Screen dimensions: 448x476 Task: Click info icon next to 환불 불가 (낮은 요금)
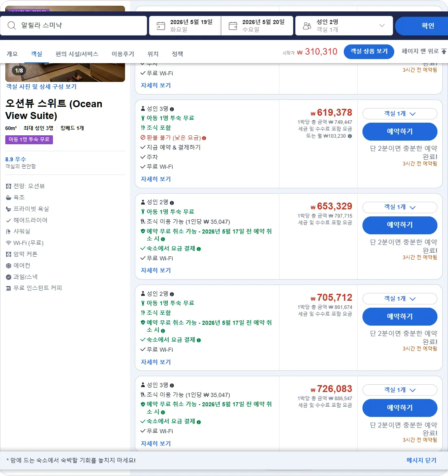pos(204,138)
